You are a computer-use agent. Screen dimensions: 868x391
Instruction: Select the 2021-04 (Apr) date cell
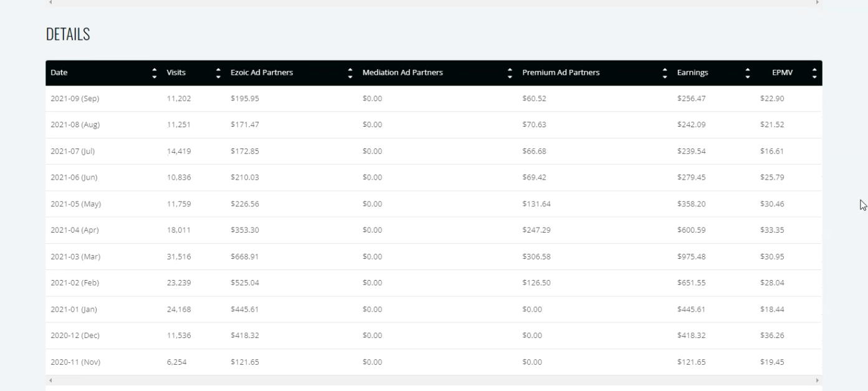click(74, 230)
